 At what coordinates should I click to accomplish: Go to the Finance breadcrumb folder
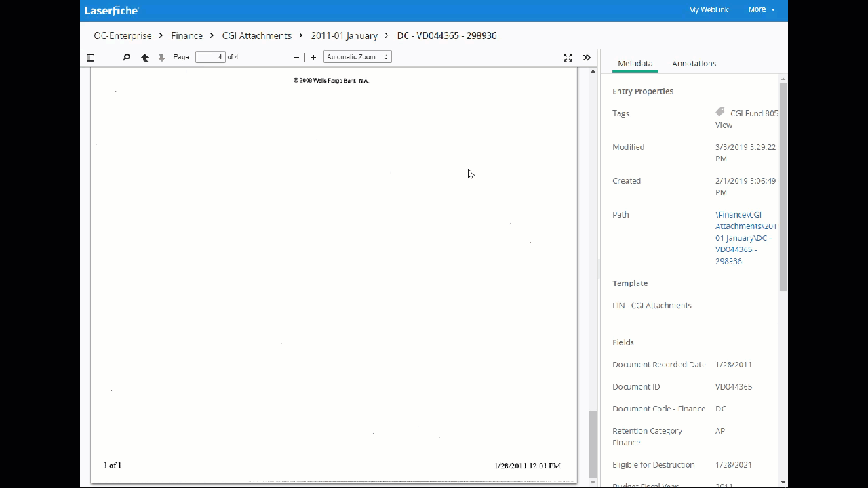(186, 35)
